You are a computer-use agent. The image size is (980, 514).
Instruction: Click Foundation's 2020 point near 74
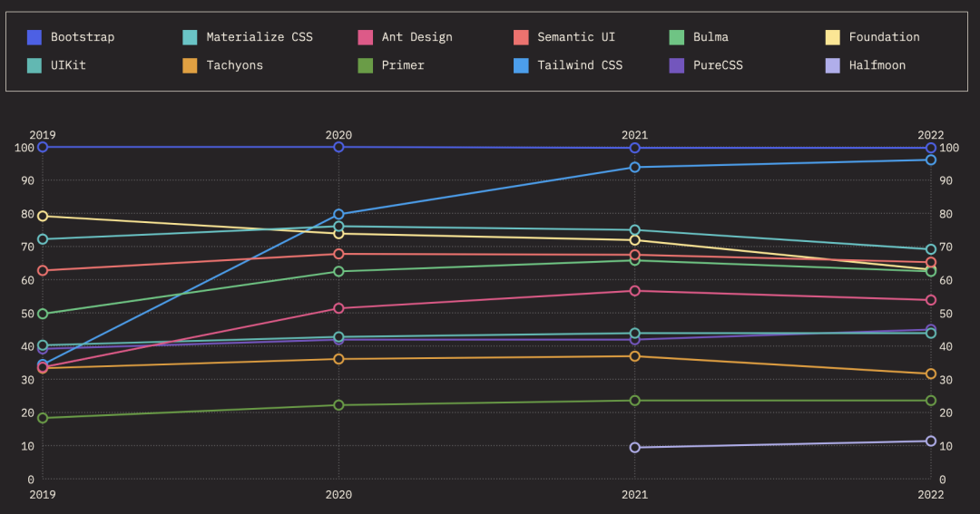click(338, 234)
